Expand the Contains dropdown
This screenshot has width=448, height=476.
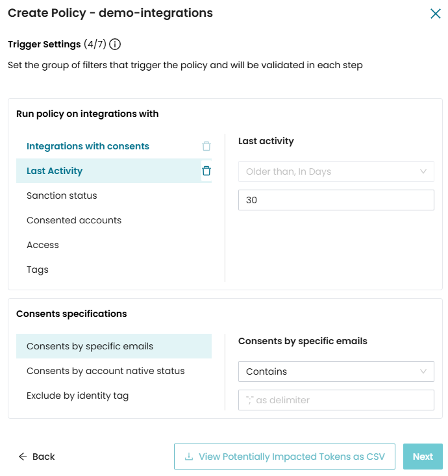click(336, 371)
